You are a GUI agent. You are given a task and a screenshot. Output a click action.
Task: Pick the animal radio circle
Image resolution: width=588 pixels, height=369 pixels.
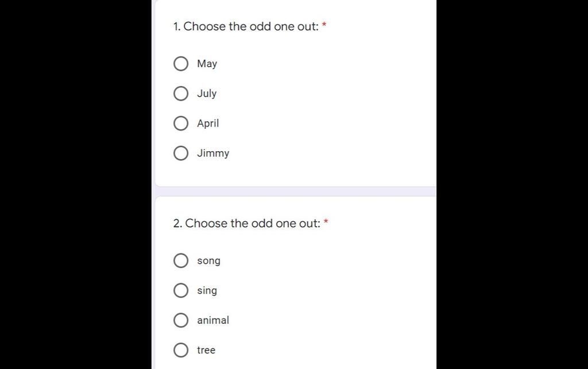[x=181, y=320]
